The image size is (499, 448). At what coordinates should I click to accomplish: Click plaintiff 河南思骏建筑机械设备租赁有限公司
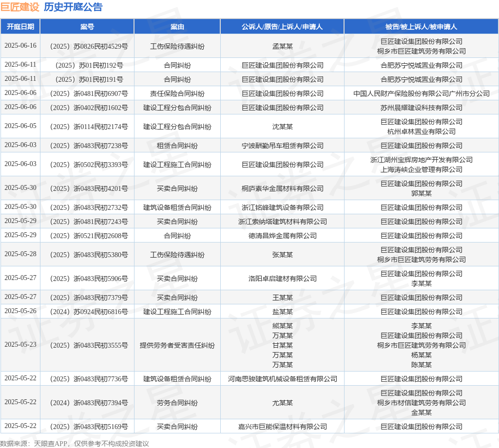coord(282,379)
